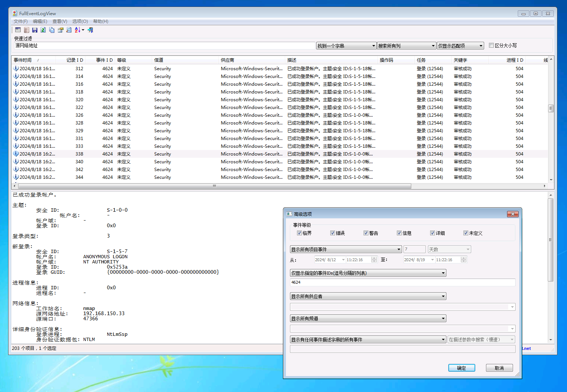Select the row with record ID 326

(x=280, y=115)
